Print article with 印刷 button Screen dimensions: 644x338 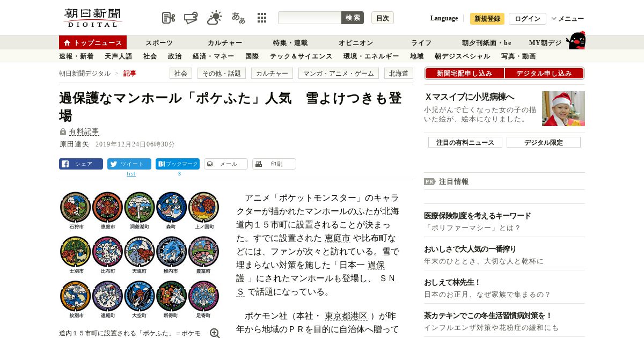pyautogui.click(x=274, y=164)
